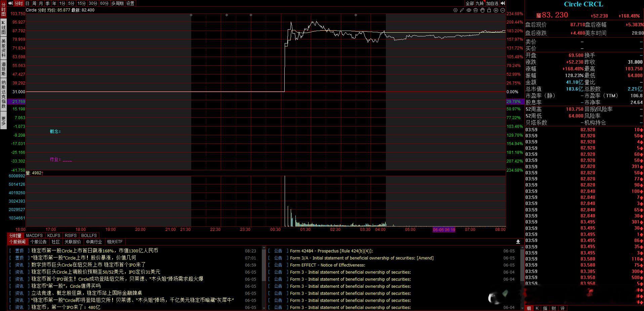Screen dimensions: 644x311
Task: Expand 更多 in left sidebar
Action: coord(3,120)
